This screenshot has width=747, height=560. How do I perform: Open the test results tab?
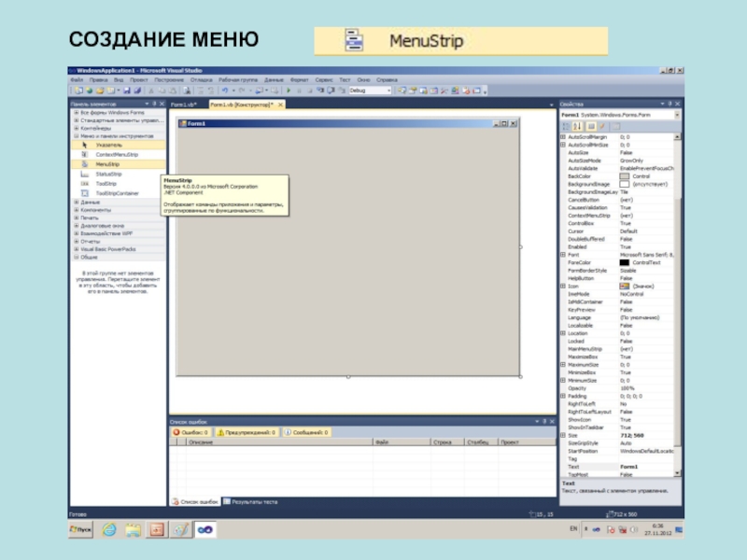252,501
